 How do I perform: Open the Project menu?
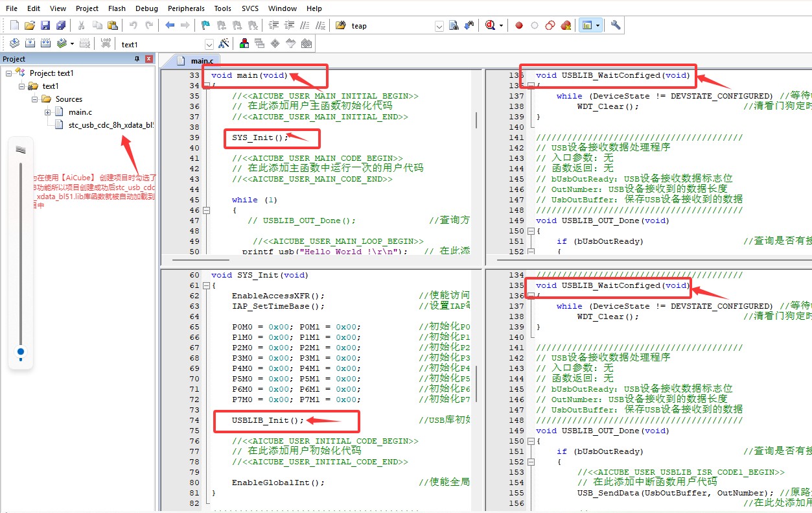click(x=87, y=8)
